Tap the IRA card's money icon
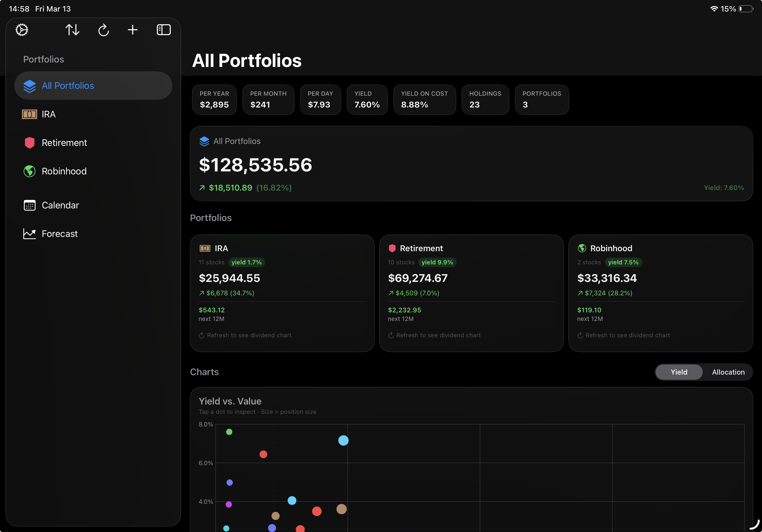The height and width of the screenshot is (532, 762). [205, 248]
